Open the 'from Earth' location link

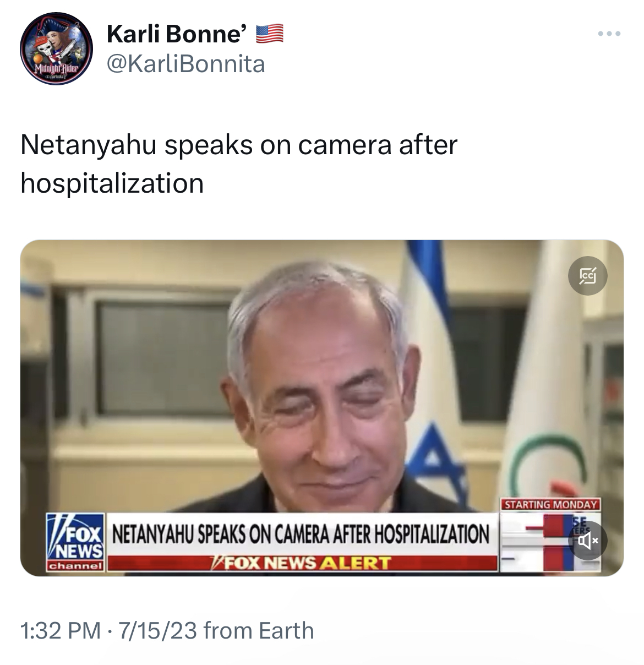[259, 630]
